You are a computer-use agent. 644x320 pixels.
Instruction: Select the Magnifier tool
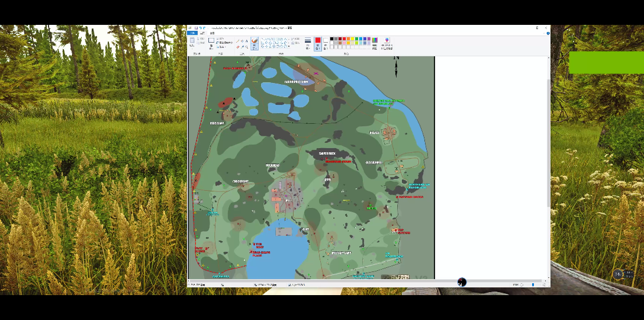coord(247,47)
